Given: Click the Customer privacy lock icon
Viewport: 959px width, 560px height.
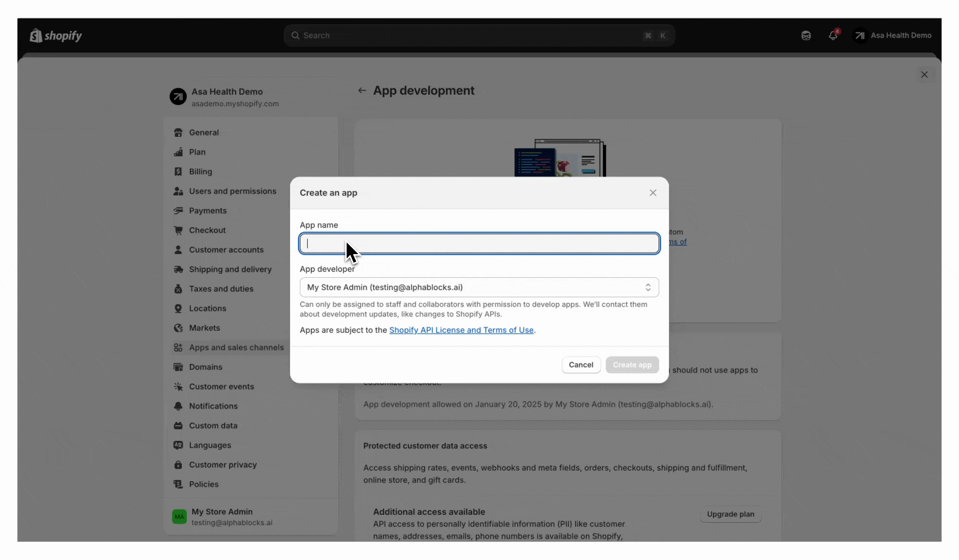Looking at the screenshot, I should [178, 465].
